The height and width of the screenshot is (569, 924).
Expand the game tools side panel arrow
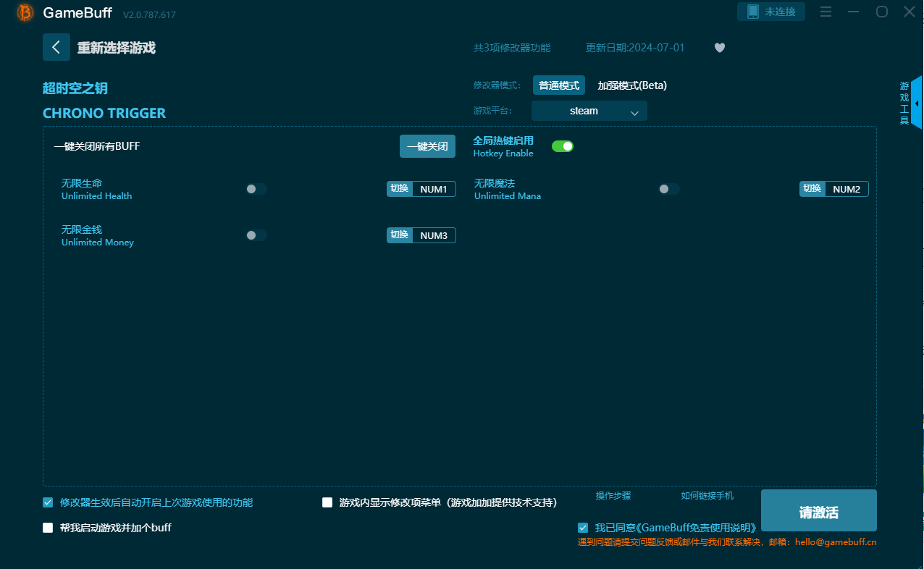917,104
